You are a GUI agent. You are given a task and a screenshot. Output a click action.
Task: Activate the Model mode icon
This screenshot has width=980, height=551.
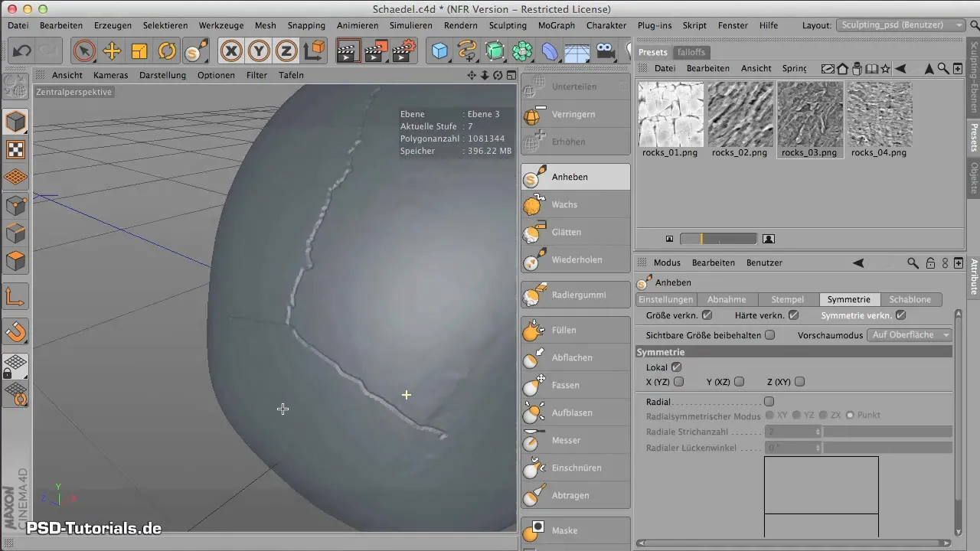(16, 122)
